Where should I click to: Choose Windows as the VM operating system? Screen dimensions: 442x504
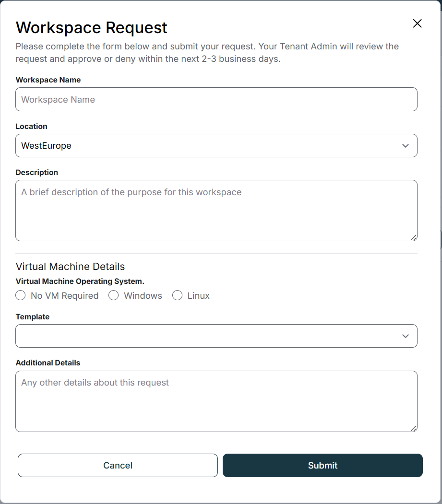(114, 295)
